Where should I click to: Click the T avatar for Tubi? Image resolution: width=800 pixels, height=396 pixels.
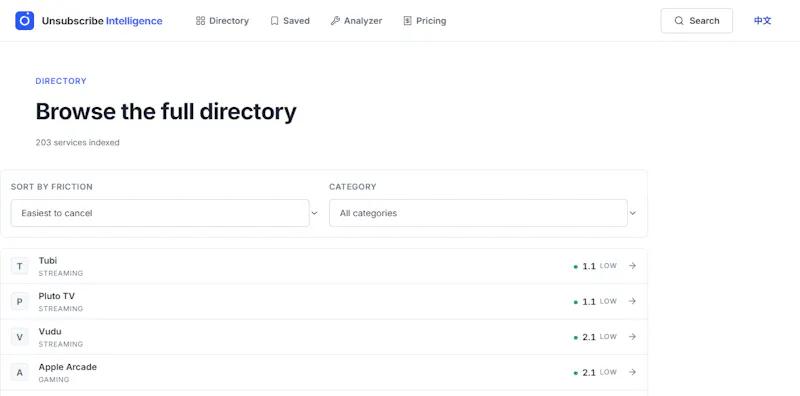19,266
